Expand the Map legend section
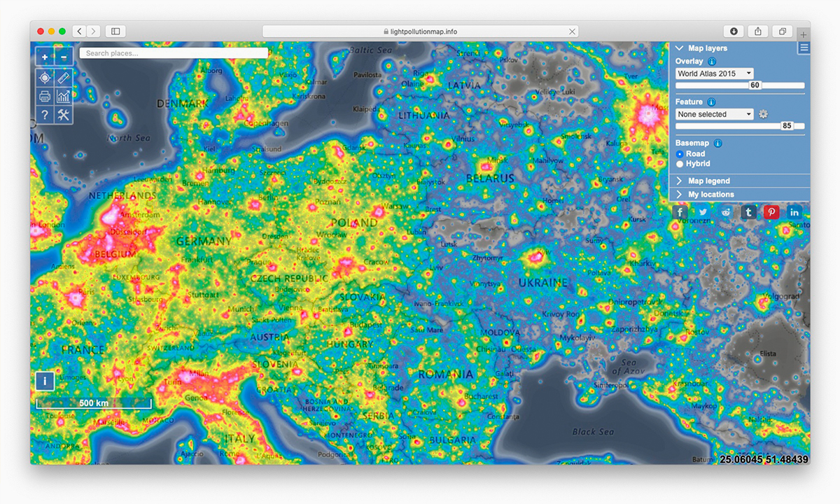The height and width of the screenshot is (504, 840). click(708, 181)
